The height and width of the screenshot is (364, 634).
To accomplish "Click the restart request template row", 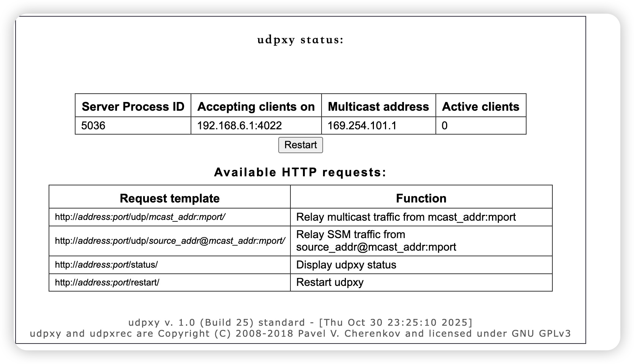I will (x=107, y=282).
